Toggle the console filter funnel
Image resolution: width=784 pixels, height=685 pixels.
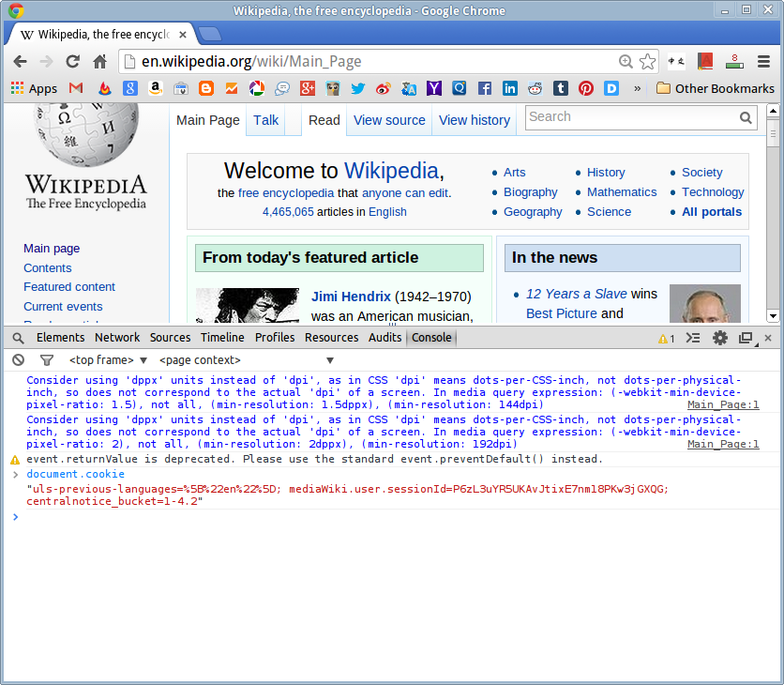point(47,359)
